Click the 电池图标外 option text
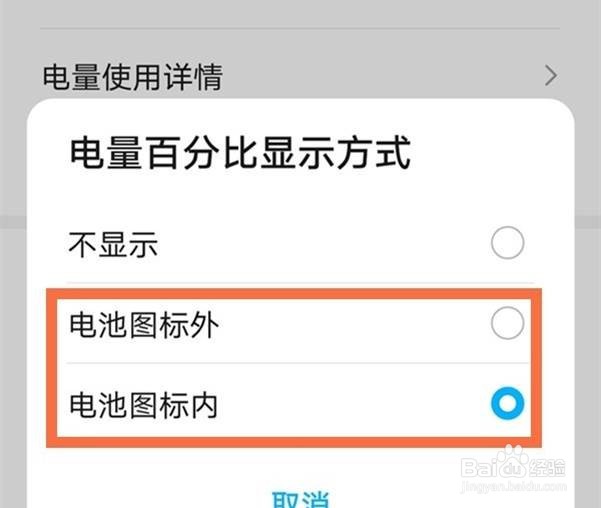The image size is (601, 508). click(144, 325)
